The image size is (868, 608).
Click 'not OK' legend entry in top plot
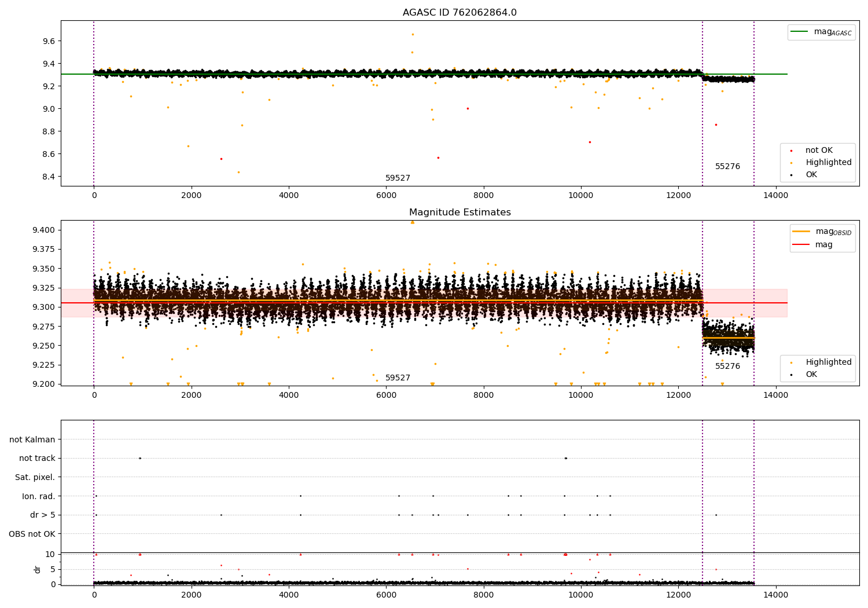[812, 151]
